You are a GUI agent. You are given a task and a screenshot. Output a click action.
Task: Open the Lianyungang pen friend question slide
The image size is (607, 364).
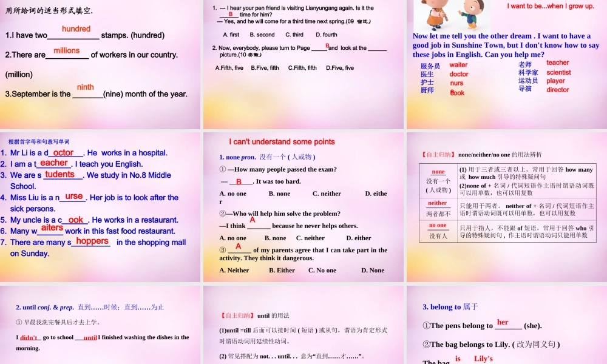coord(303,64)
